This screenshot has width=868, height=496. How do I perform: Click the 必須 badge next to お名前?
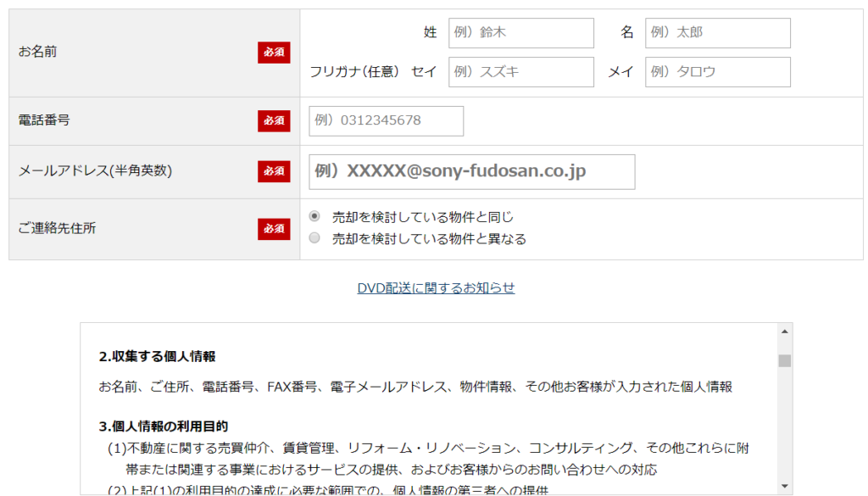point(273,51)
